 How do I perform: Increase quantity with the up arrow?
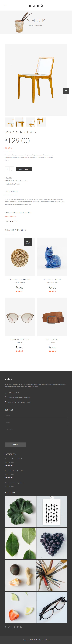click(12, 168)
